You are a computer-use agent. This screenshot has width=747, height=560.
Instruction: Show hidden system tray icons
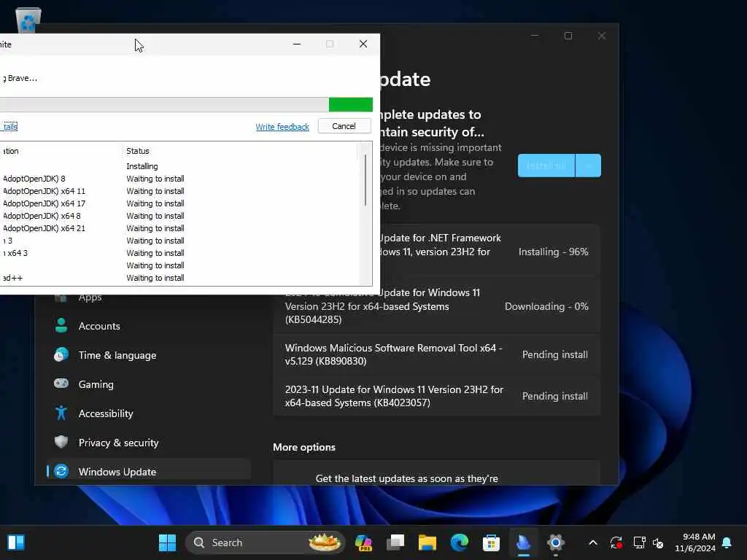pos(593,542)
